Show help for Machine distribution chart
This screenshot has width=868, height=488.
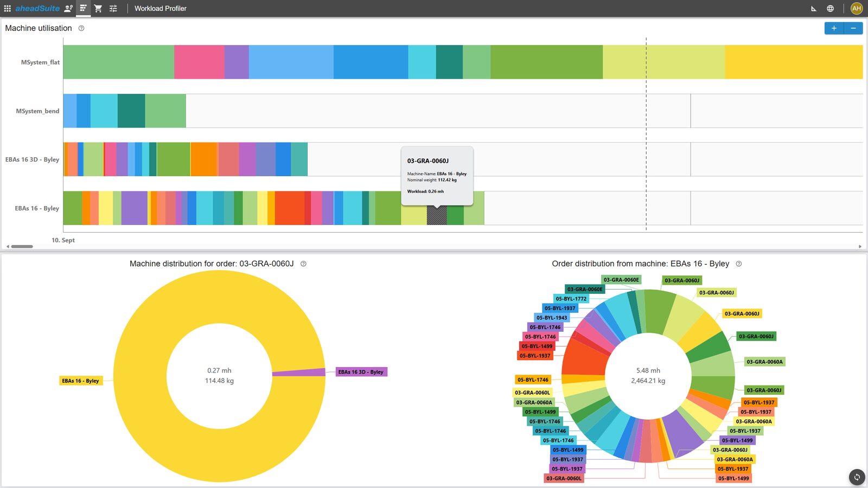tap(303, 264)
